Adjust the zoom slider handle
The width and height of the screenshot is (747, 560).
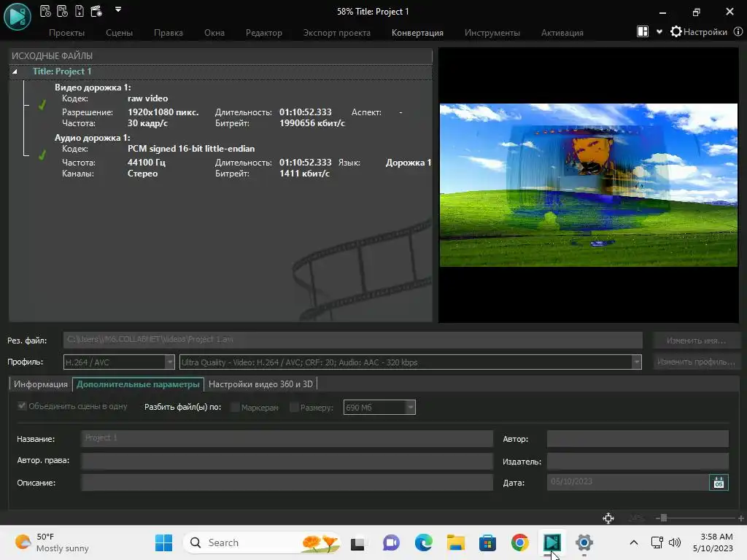pos(663,518)
